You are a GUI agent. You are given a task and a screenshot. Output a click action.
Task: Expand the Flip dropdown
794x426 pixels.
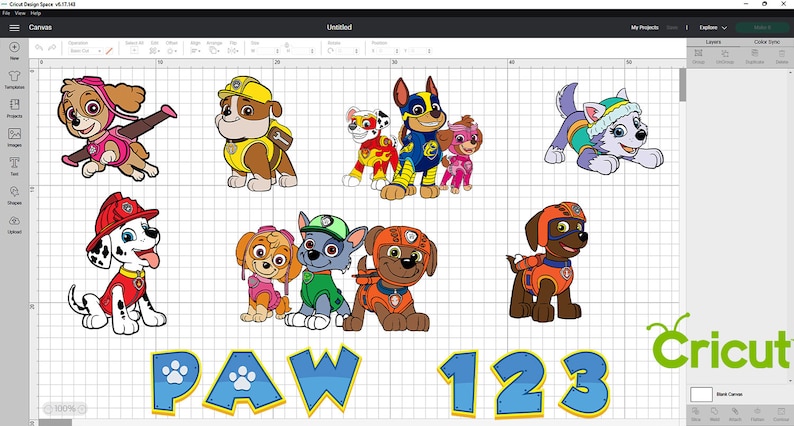click(x=233, y=51)
